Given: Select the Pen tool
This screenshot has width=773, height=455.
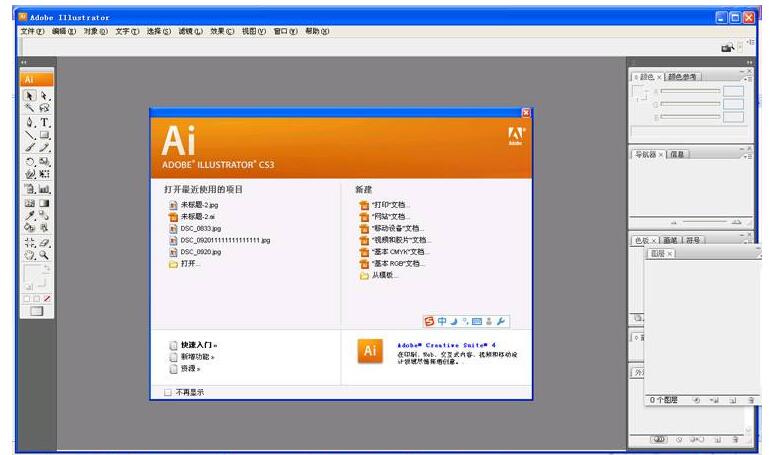Looking at the screenshot, I should point(30,122).
